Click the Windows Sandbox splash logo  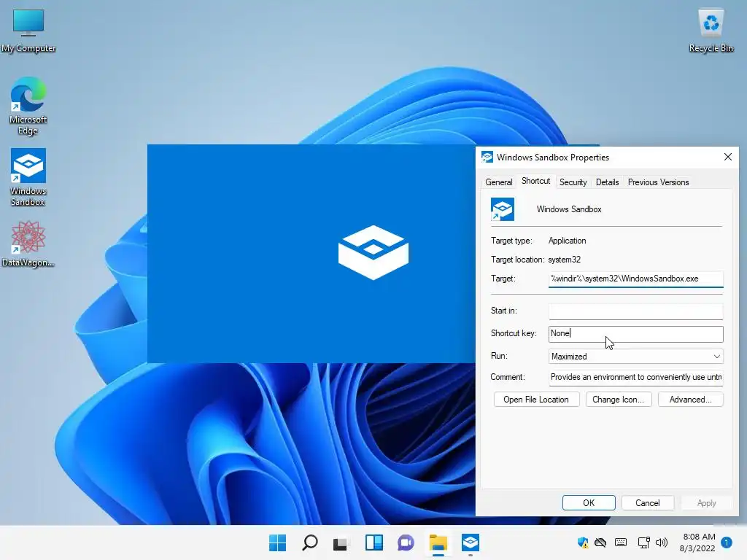click(373, 253)
